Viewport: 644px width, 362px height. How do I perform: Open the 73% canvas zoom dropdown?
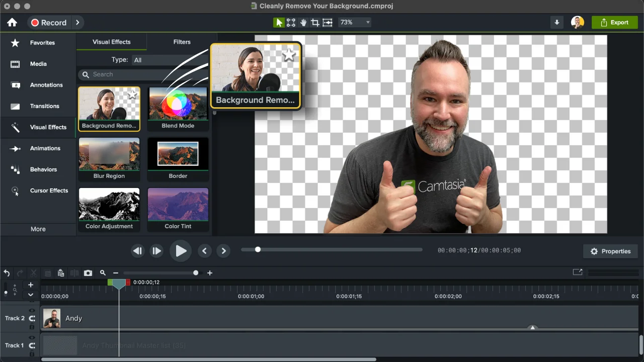tap(355, 23)
